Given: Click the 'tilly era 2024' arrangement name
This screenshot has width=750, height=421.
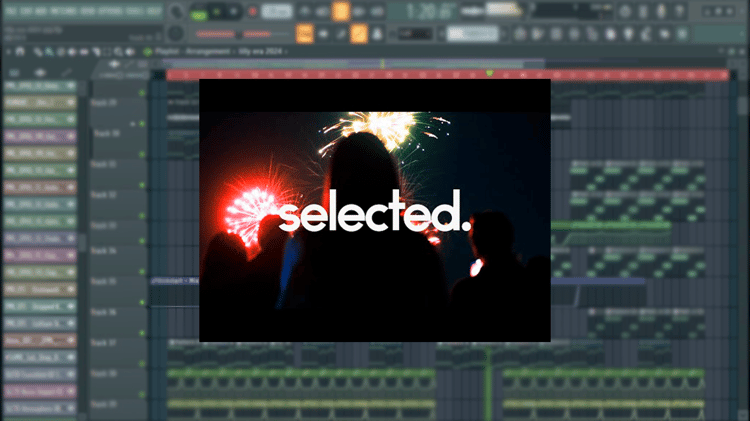Looking at the screenshot, I should click(260, 51).
